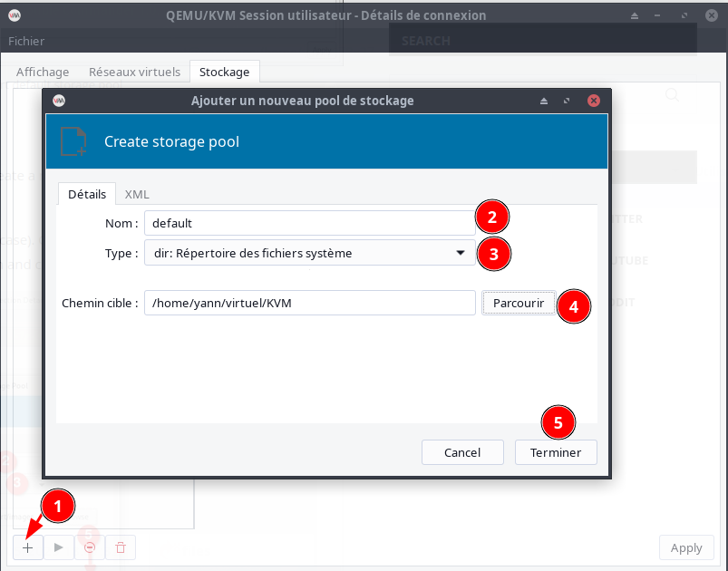
Task: Switch to the Affichage tab
Action: pyautogui.click(x=43, y=72)
